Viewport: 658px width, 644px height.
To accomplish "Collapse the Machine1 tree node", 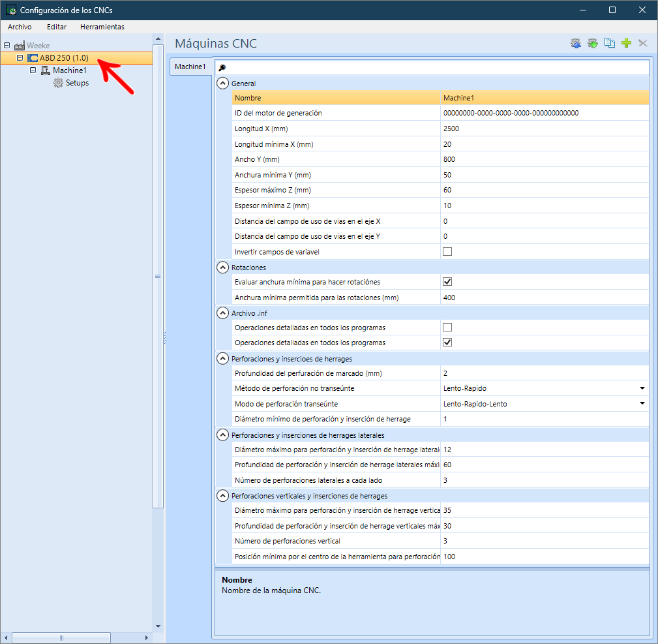I will 33,70.
